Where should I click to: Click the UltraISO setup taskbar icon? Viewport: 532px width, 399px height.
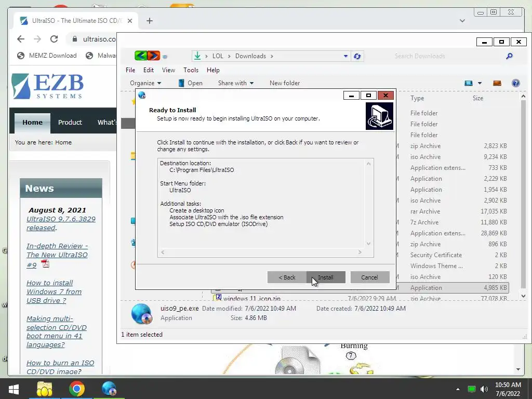tap(109, 389)
